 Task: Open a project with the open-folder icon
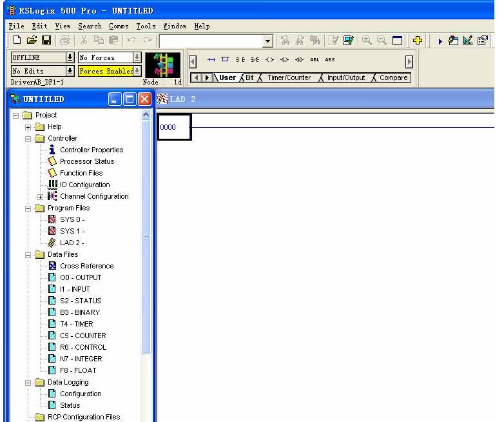tap(32, 40)
